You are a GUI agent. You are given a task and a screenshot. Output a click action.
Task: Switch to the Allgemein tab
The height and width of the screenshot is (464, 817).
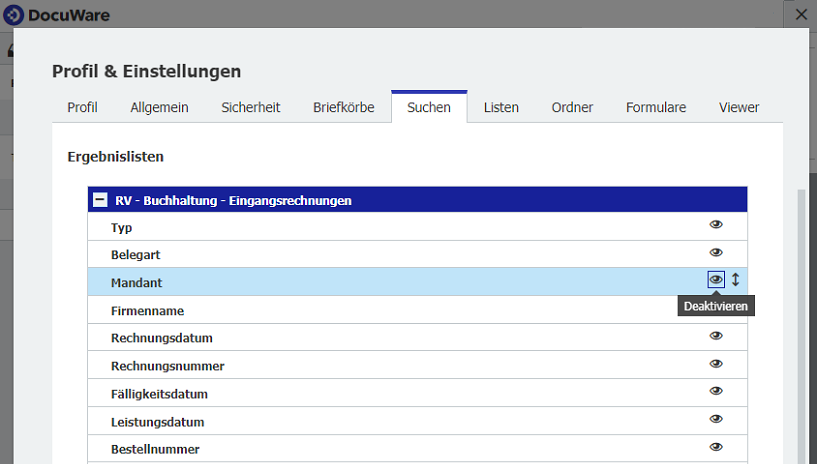159,107
